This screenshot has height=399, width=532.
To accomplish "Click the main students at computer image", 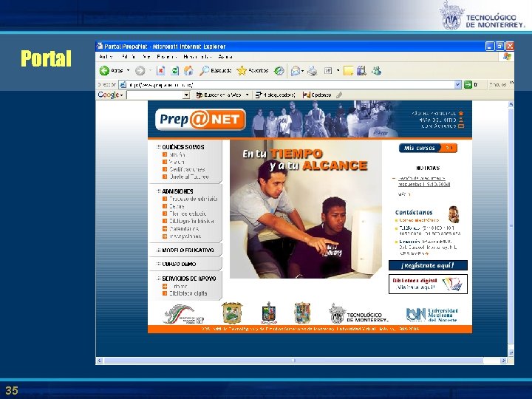I will click(x=305, y=209).
